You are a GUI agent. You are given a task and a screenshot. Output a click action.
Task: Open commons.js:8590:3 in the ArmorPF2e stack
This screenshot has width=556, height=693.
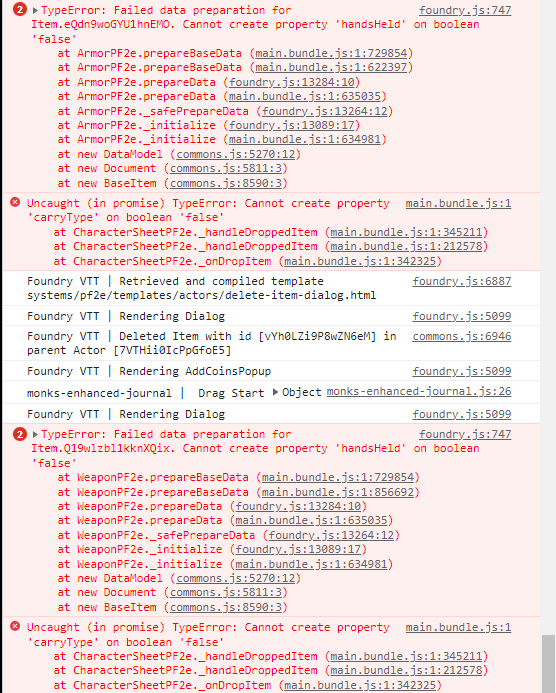click(226, 183)
